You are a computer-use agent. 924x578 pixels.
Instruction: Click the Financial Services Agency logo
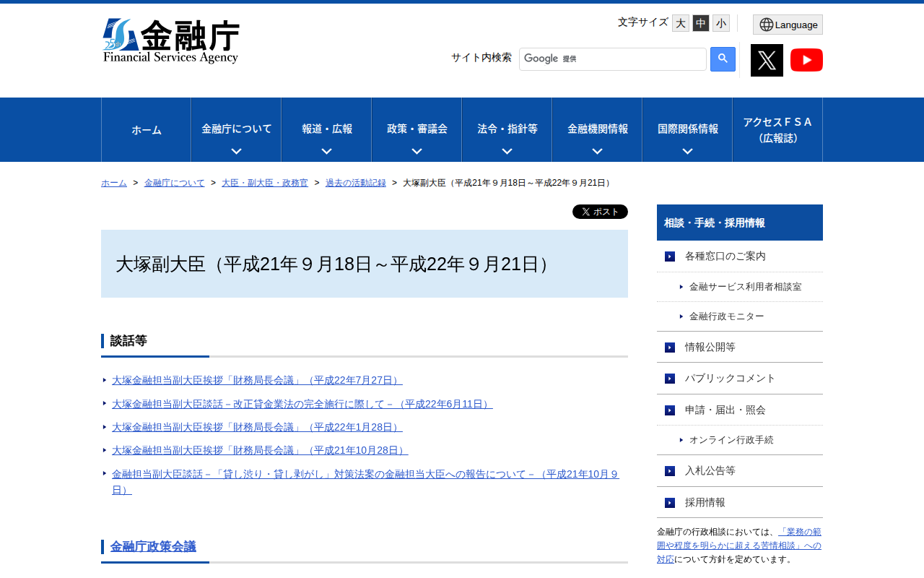(x=170, y=41)
